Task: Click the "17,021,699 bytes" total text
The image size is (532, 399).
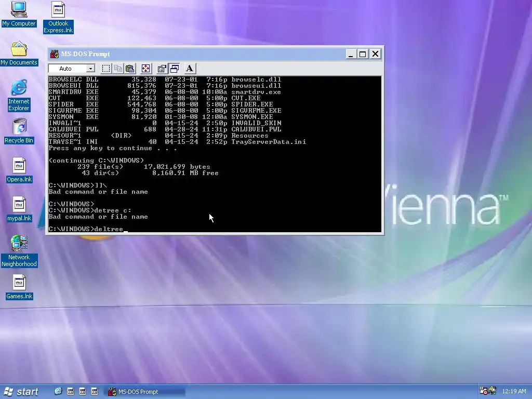Action: (x=177, y=167)
